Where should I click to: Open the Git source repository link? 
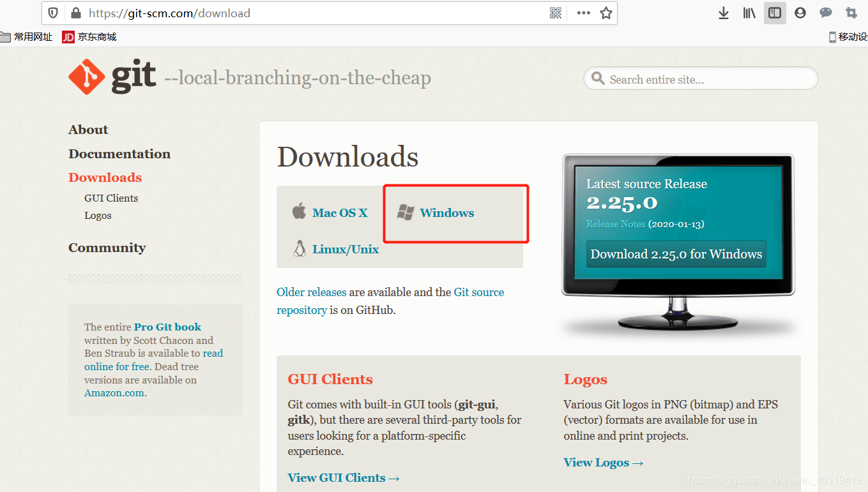pyautogui.click(x=390, y=301)
